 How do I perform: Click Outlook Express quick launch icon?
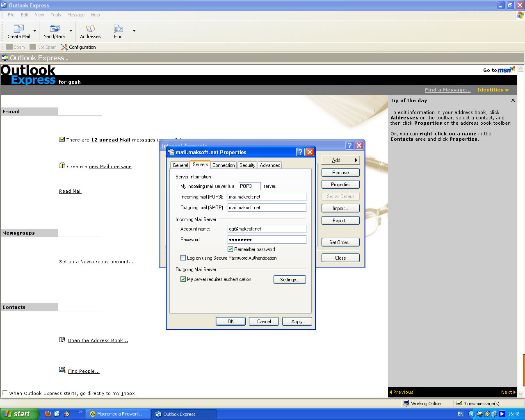pos(57,414)
